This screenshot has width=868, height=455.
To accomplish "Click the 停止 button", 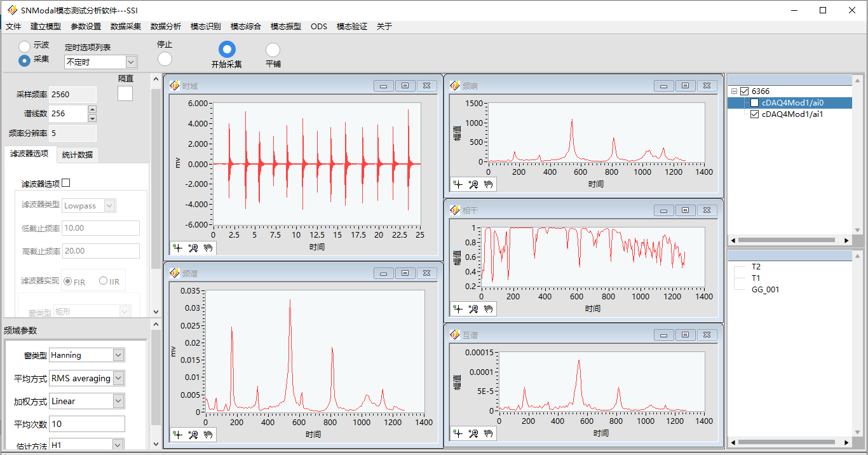I will [x=165, y=58].
